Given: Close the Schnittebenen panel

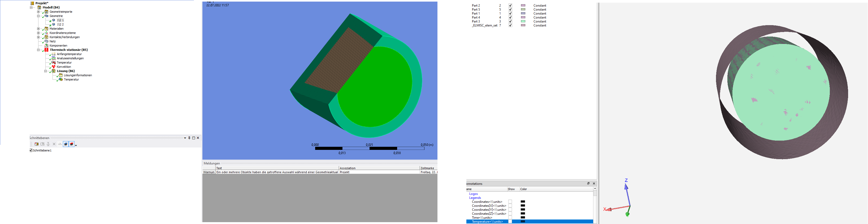Looking at the screenshot, I should pos(198,138).
